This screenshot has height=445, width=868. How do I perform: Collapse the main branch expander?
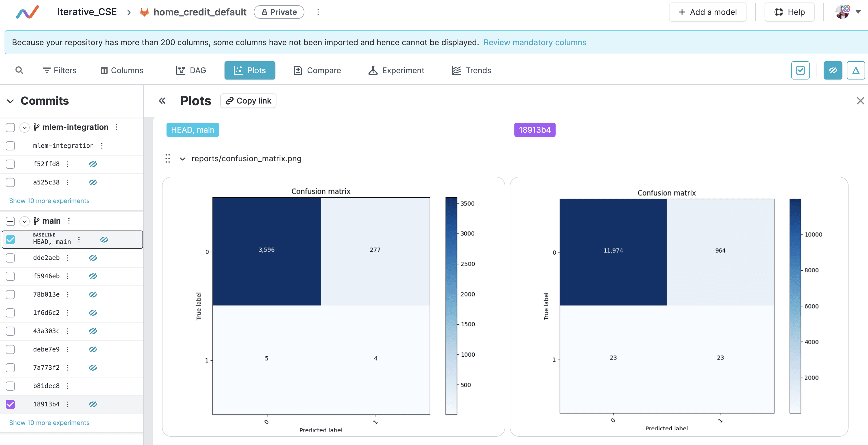click(24, 221)
